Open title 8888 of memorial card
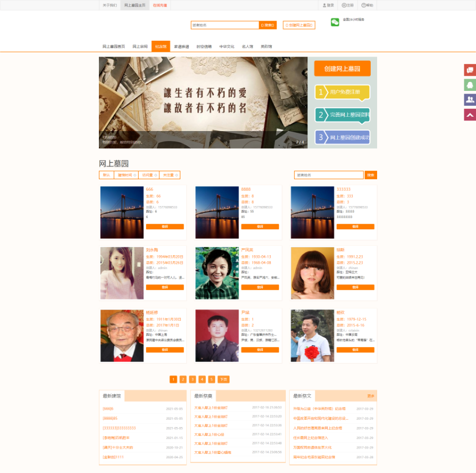The image size is (476, 473). tap(246, 189)
